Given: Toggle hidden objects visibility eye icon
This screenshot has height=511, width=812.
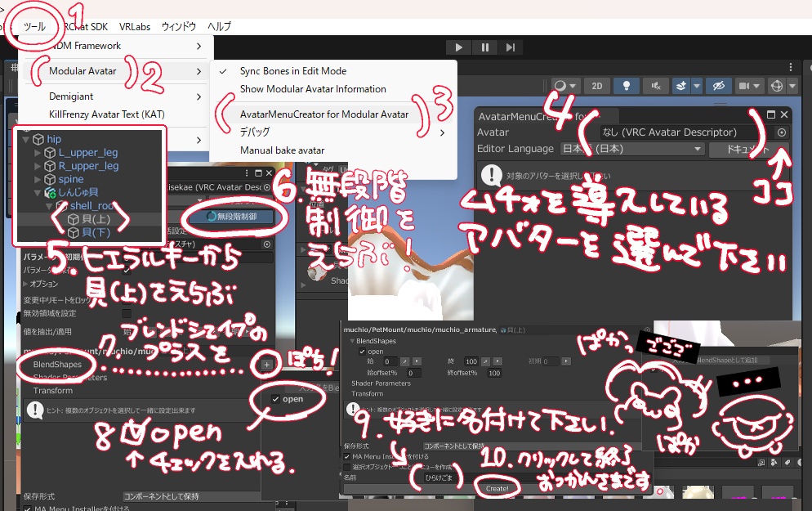Looking at the screenshot, I should coord(719,86).
